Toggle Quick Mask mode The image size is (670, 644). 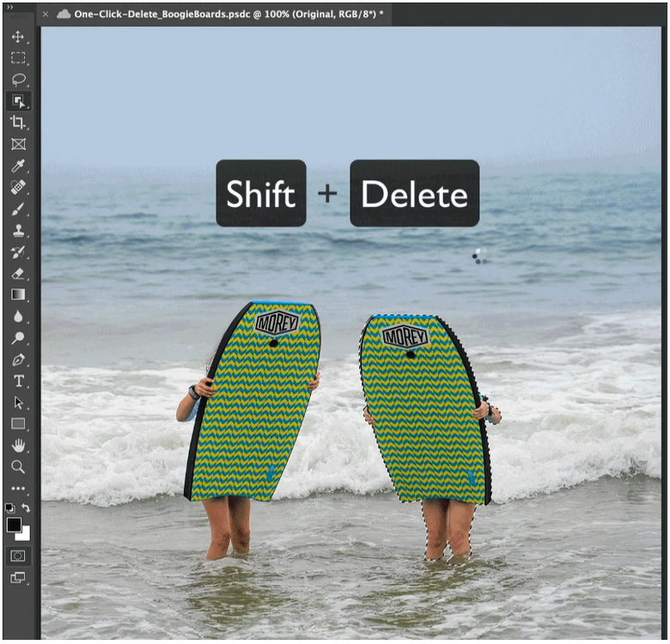click(x=18, y=556)
